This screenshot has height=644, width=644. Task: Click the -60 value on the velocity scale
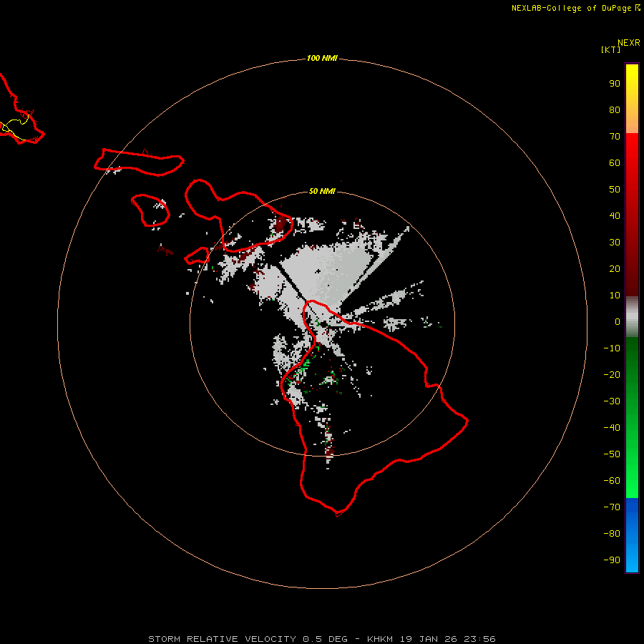(612, 481)
